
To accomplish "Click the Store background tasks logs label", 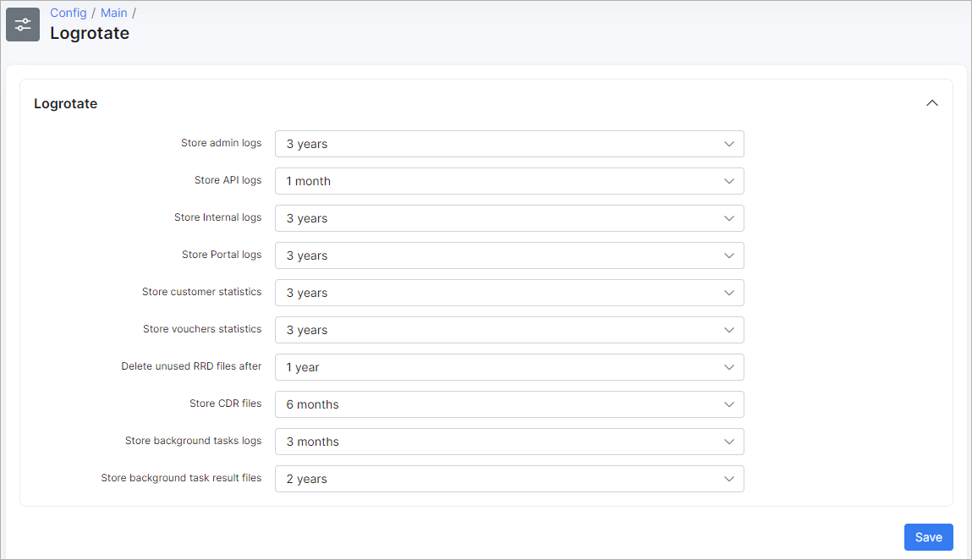I will click(x=194, y=441).
